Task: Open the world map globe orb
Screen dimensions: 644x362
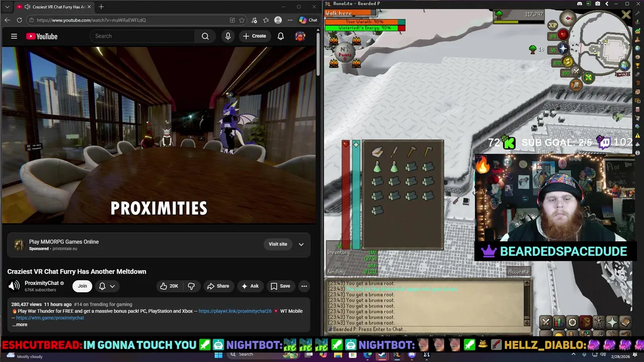Action: coord(624,65)
